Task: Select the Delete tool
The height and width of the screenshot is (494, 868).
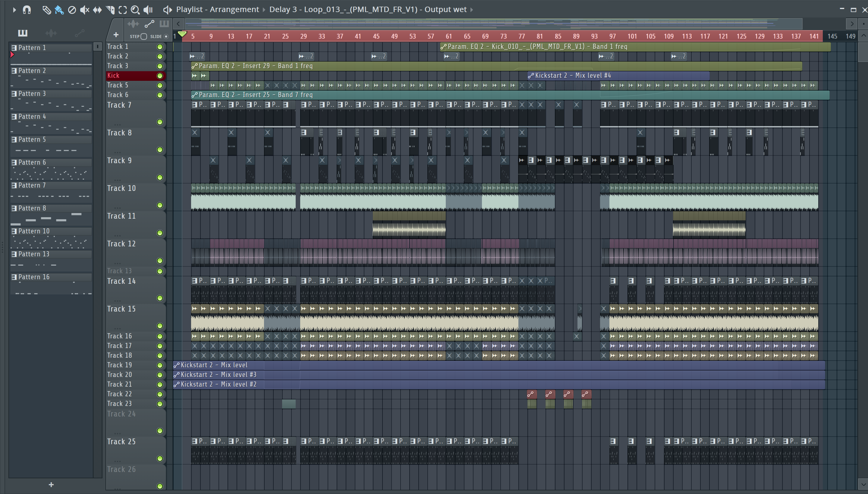Action: click(72, 10)
